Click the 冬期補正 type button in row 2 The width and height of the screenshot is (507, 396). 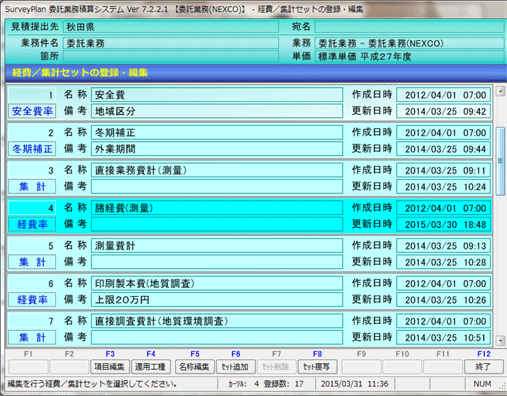(x=32, y=149)
